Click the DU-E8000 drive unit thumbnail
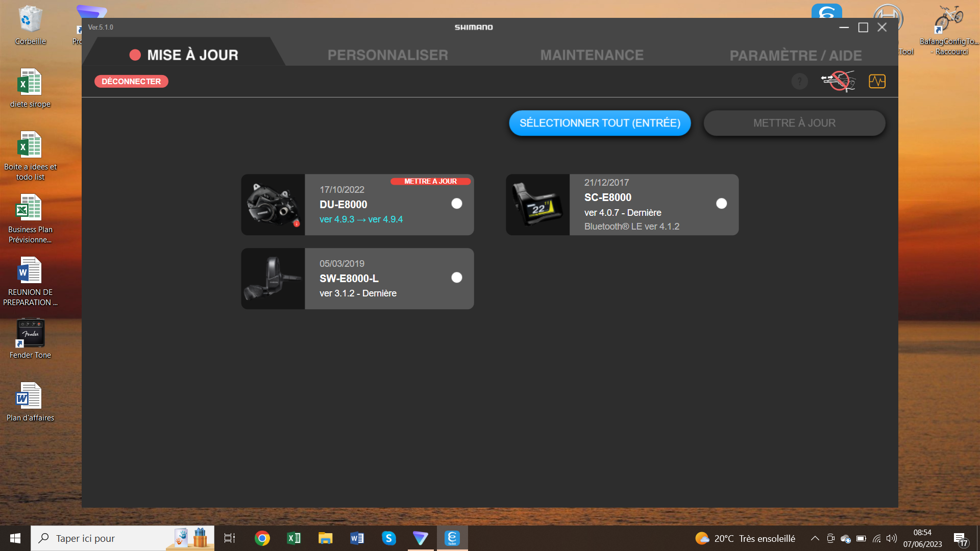This screenshot has width=980, height=551. 273,205
